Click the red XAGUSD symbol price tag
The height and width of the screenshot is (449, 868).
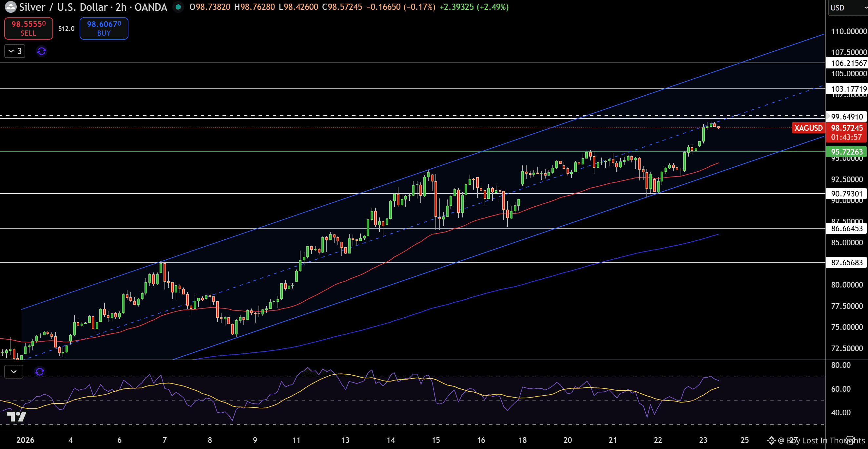(x=808, y=128)
